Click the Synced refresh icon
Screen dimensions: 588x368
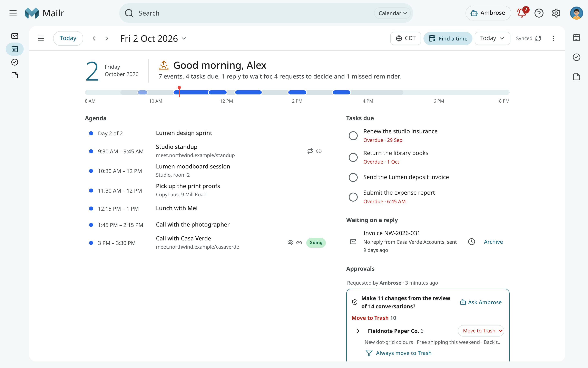[x=538, y=38]
